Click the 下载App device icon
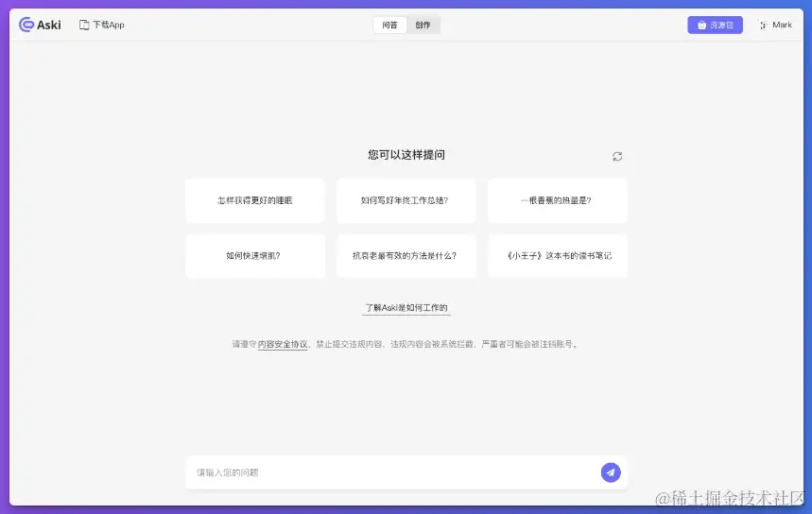This screenshot has width=812, height=514. [84, 25]
